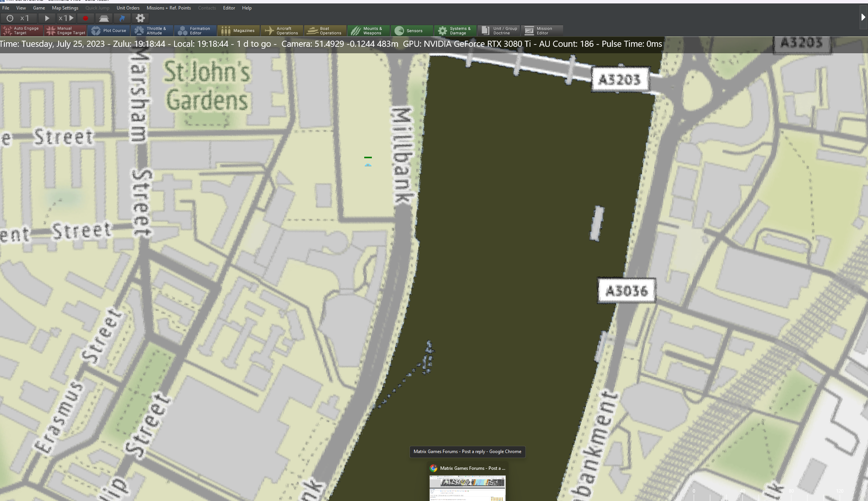868x501 pixels.
Task: Click the 'GPU: NVIDIA GeForce RTX 3080 Ti' text
Action: pyautogui.click(x=467, y=44)
